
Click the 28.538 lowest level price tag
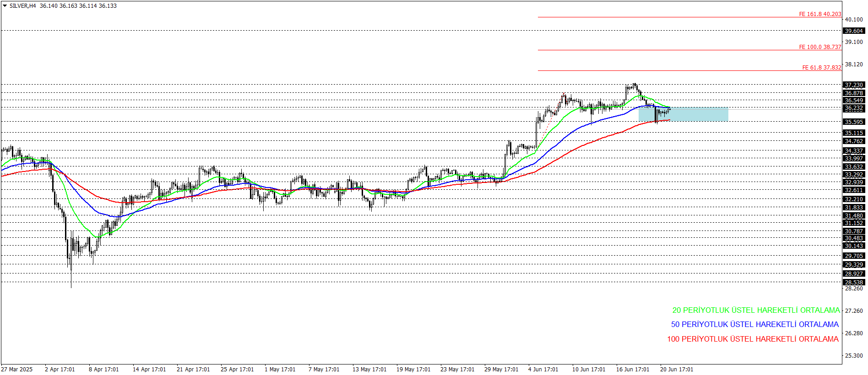[854, 283]
